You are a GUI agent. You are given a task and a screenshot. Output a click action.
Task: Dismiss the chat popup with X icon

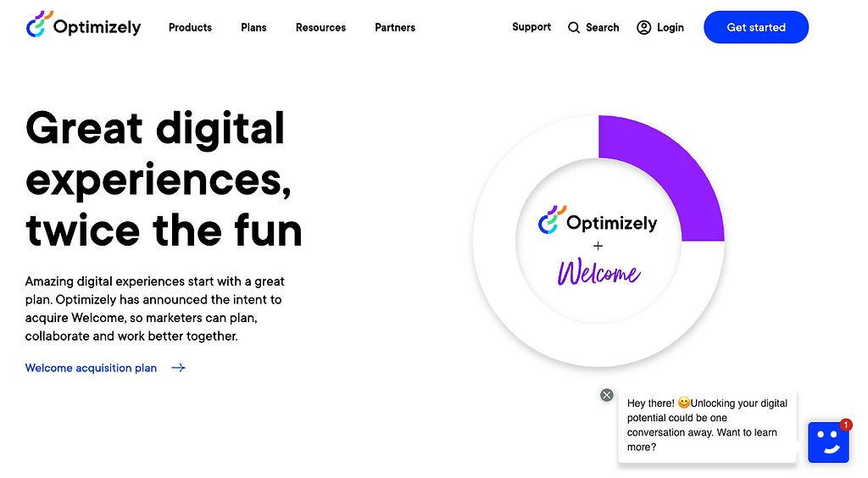pos(607,395)
